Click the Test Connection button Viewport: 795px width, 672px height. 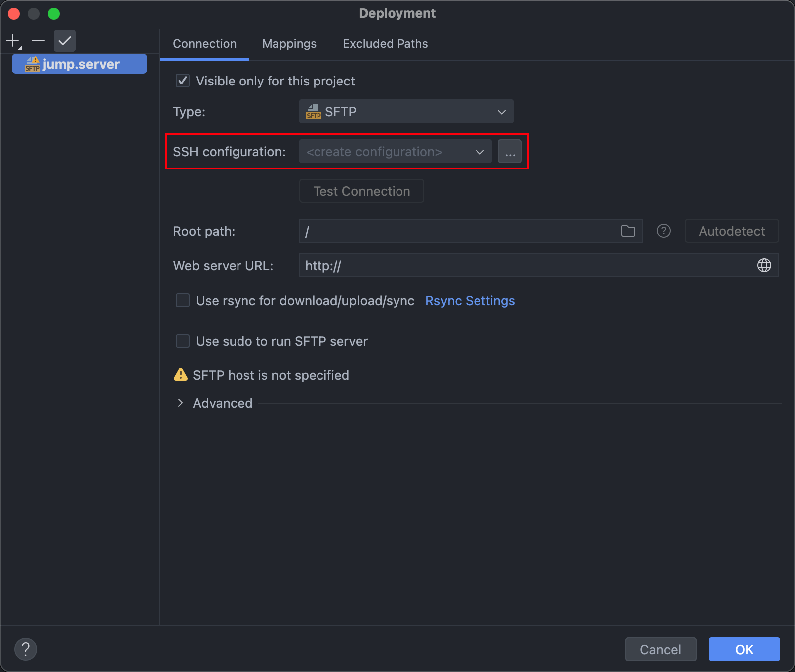tap(362, 191)
